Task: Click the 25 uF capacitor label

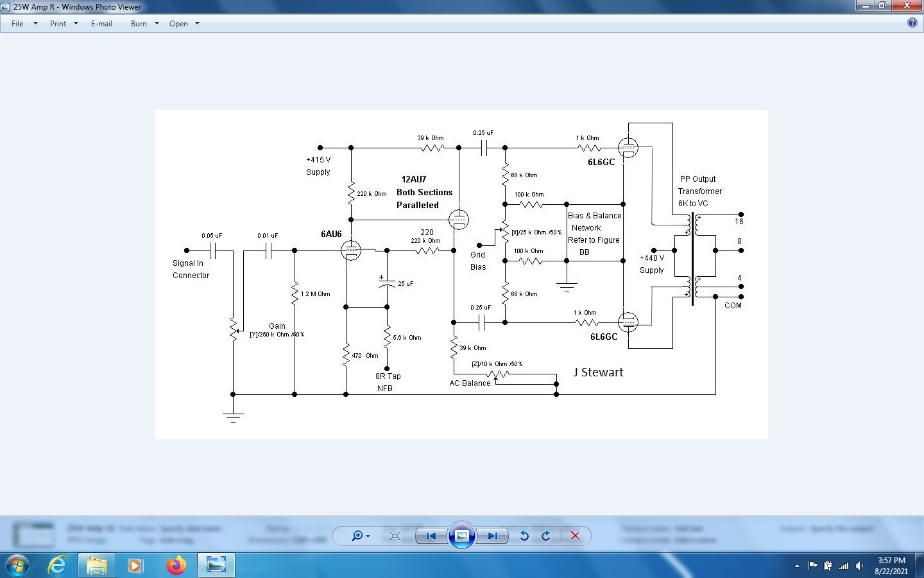Action: 406,283
